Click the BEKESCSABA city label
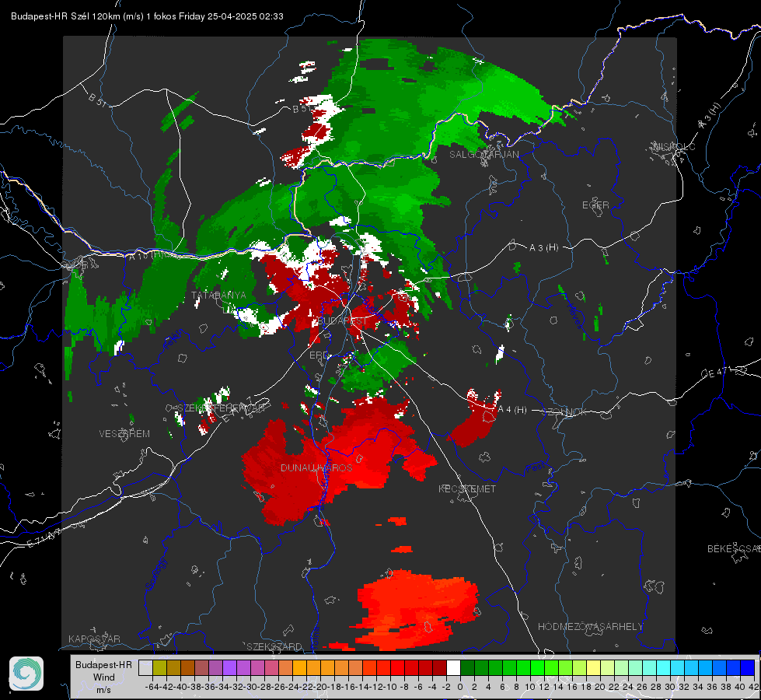 734,549
